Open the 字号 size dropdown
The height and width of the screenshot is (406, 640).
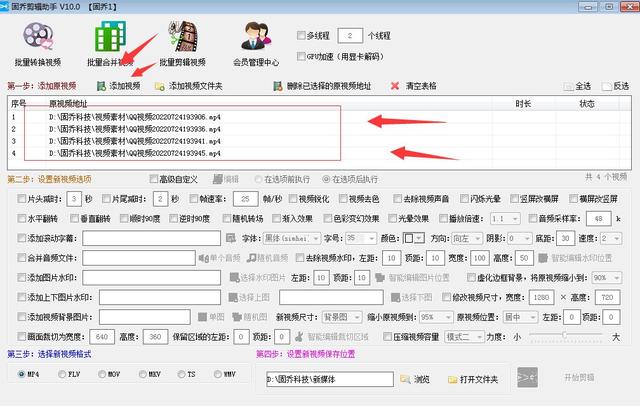[x=361, y=238]
